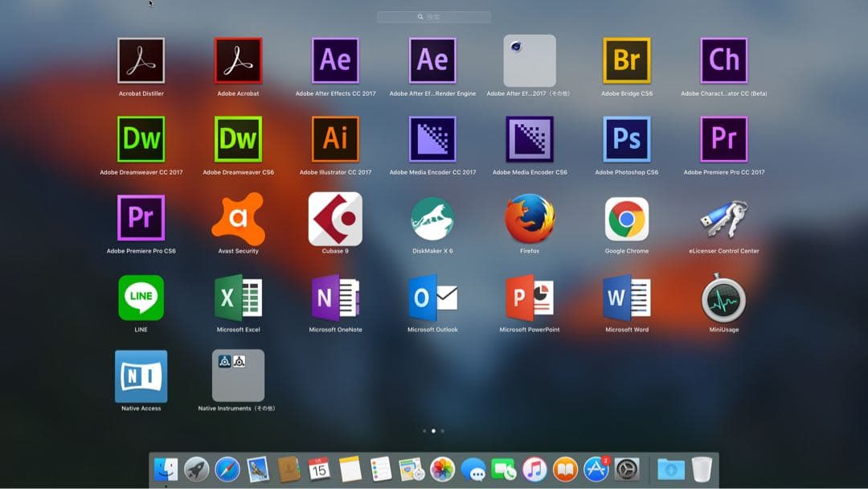
Task: Switch to the third Launchpad page dot
Action: click(442, 431)
